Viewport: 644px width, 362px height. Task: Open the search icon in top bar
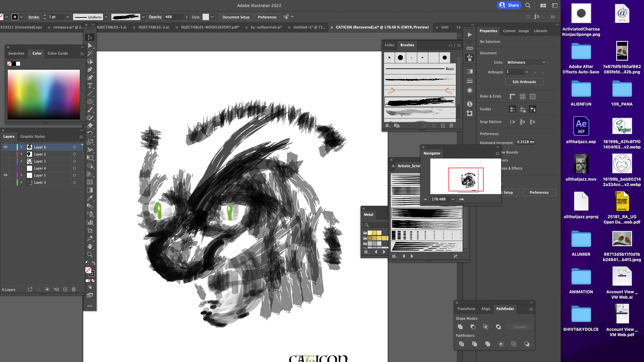(528, 5)
